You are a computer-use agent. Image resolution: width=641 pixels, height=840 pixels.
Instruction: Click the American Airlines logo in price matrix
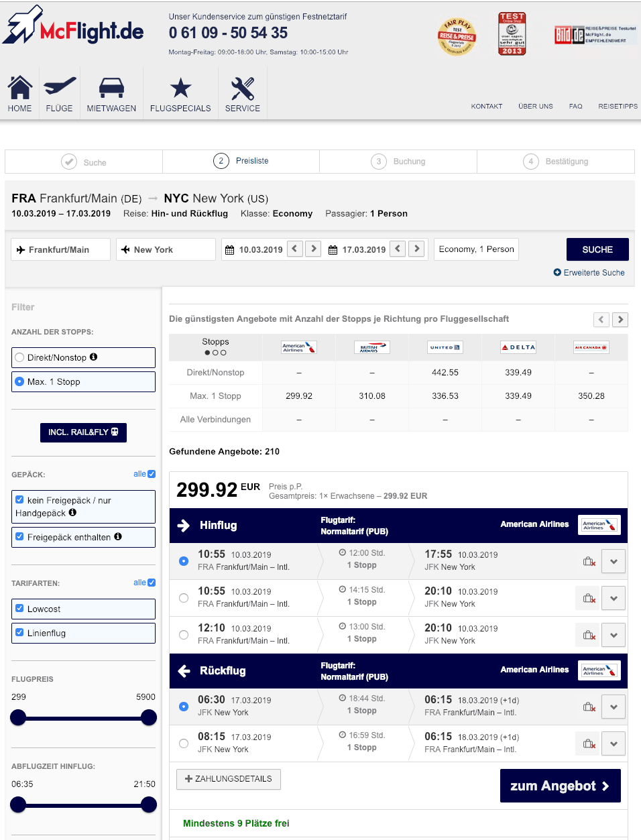pos(299,347)
